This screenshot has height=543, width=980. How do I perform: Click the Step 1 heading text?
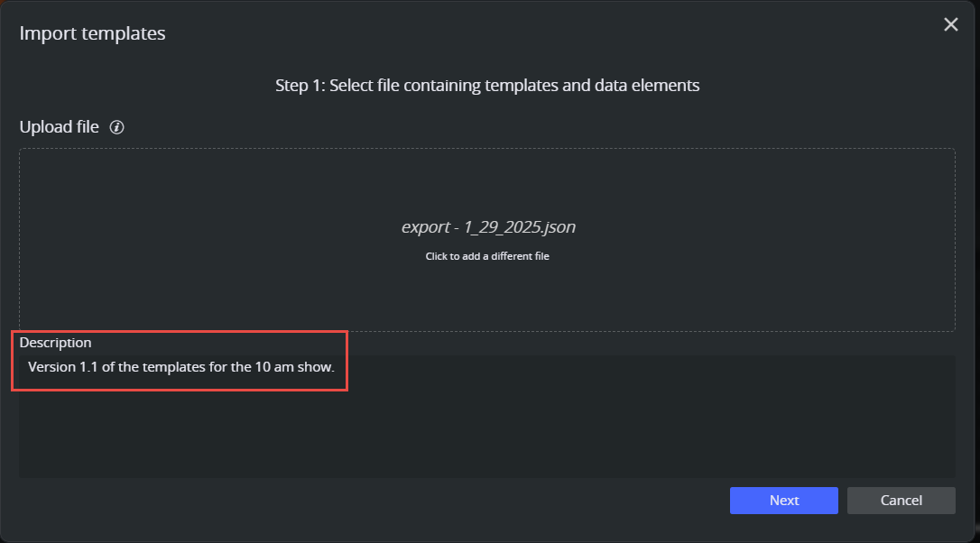487,86
